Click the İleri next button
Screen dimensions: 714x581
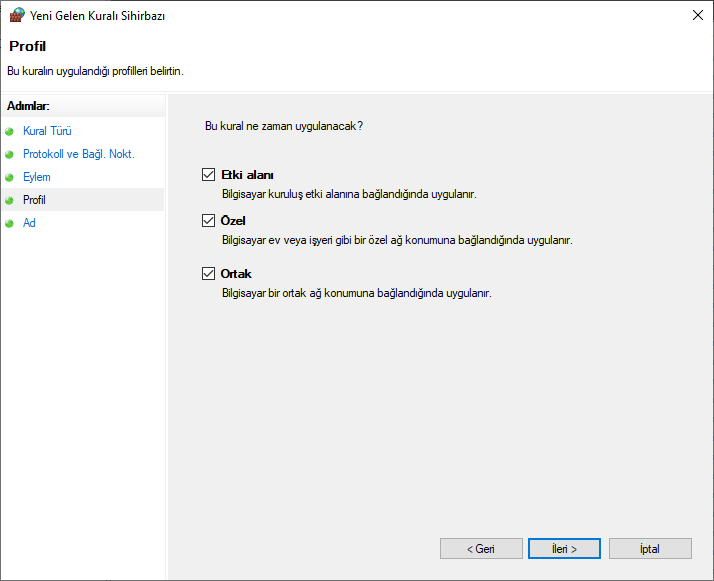[564, 549]
